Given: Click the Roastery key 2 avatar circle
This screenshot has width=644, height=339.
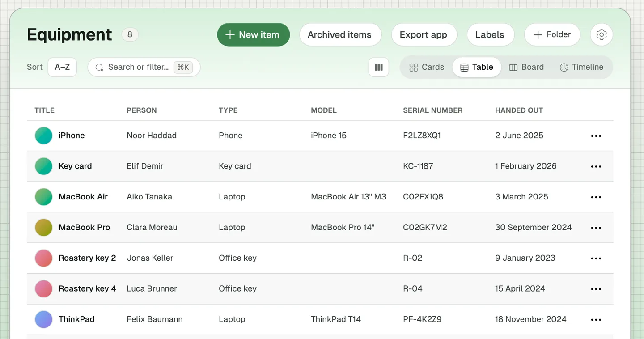Looking at the screenshot, I should (44, 258).
